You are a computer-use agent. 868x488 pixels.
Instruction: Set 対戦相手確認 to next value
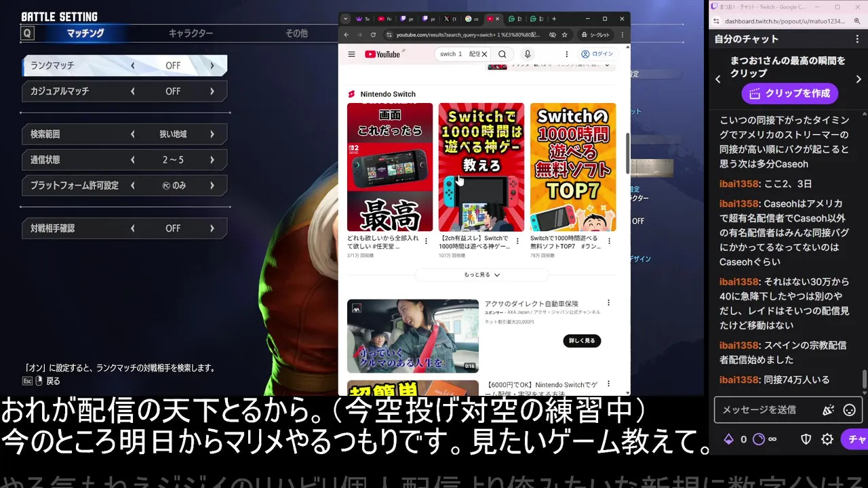[212, 228]
